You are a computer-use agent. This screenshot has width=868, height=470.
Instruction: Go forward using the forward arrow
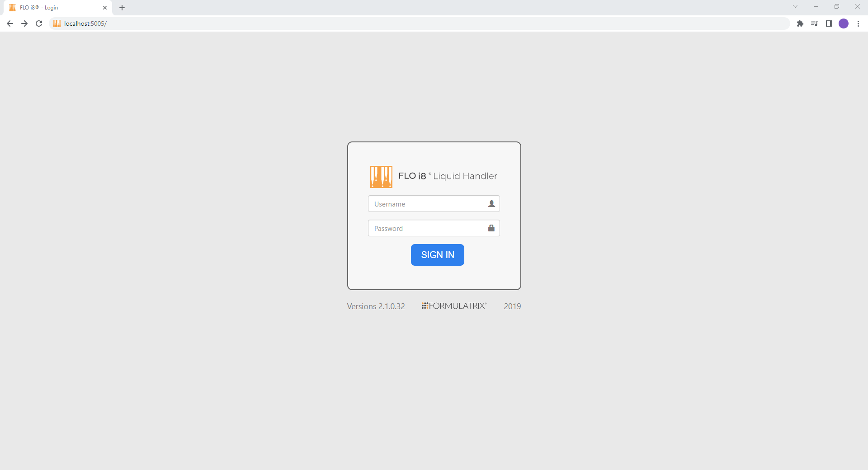tap(24, 23)
